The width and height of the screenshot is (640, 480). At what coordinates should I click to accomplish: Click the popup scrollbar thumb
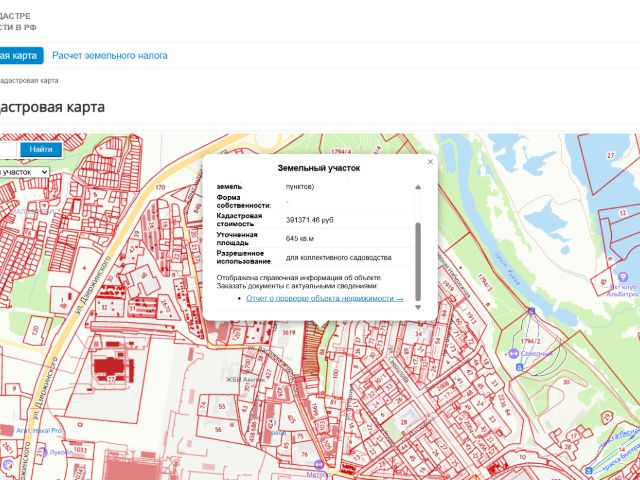coord(418,261)
